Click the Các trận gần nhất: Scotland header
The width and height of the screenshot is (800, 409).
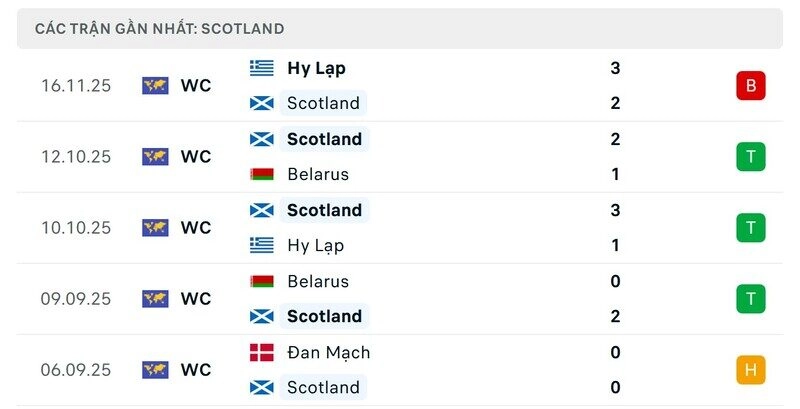(160, 29)
